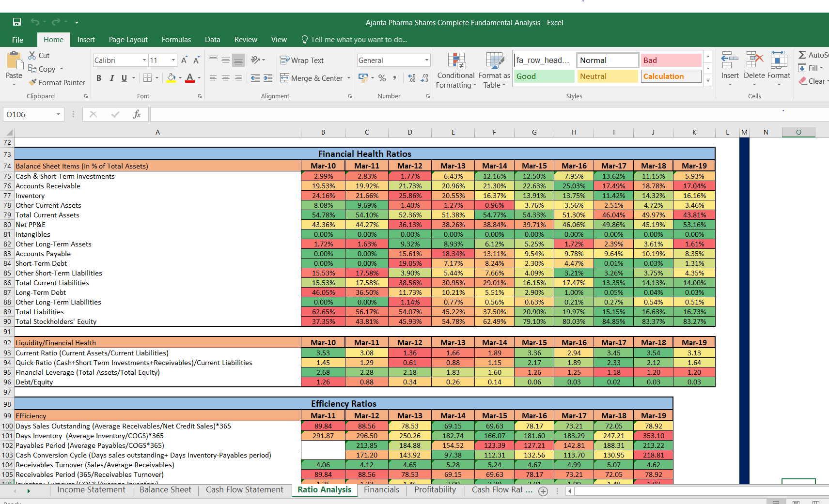Open the Font name Calibri dropdown
829x504 pixels.
144,61
